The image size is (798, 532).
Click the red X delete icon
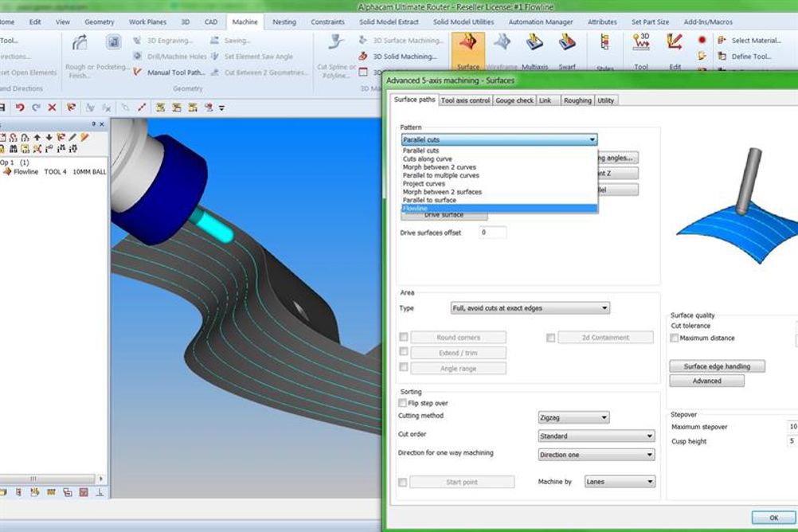52,108
